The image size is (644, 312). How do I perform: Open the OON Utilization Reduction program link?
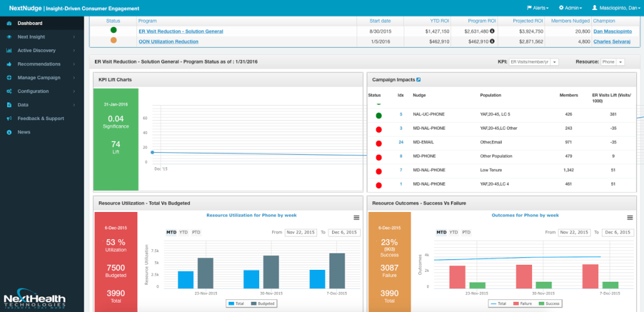click(168, 42)
